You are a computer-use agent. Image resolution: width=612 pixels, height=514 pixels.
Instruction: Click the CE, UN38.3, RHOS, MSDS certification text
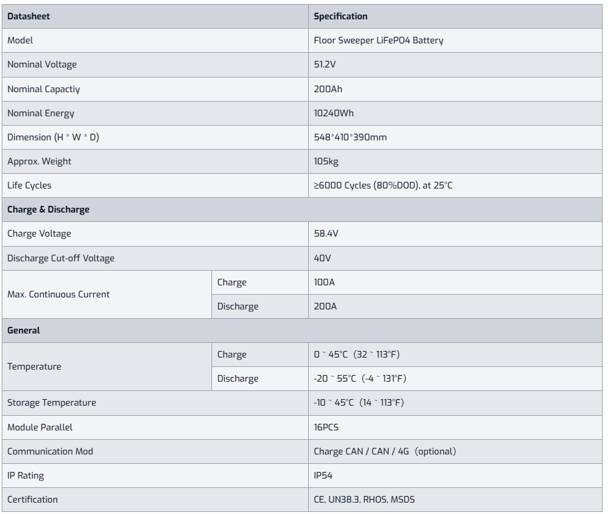pos(364,500)
